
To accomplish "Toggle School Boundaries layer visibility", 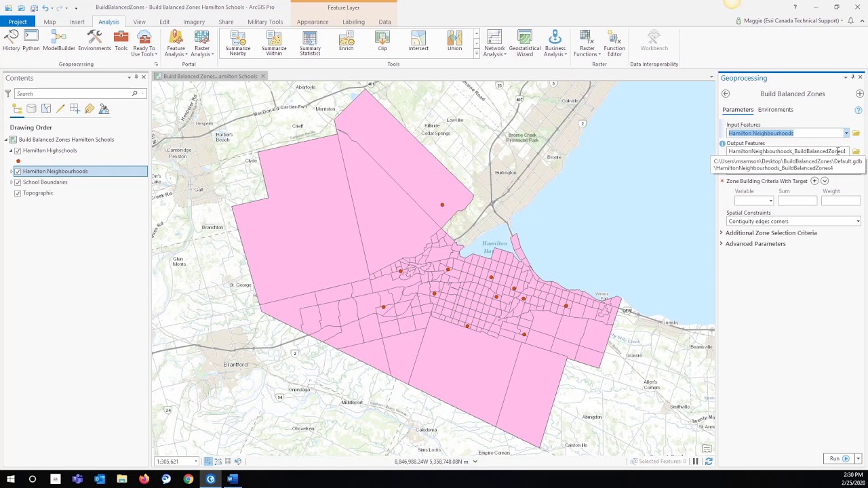I will pos(18,182).
